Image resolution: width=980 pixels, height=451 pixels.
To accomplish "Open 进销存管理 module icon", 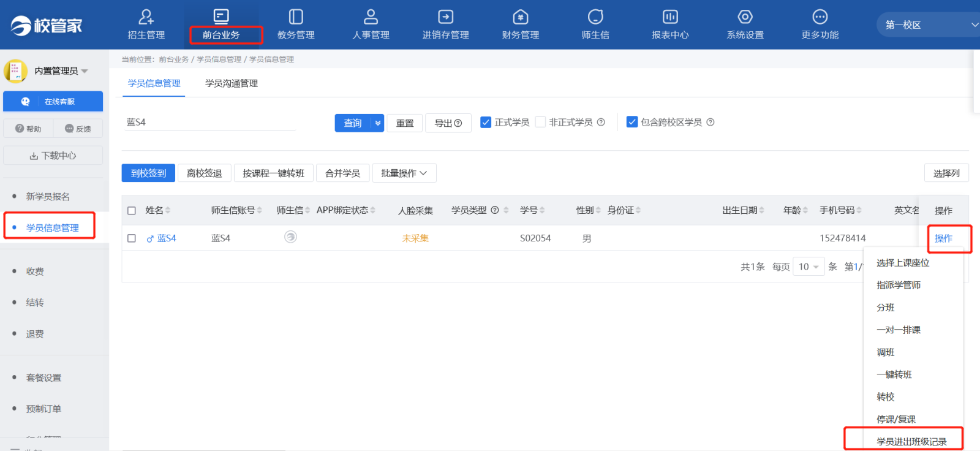I will coord(446,17).
